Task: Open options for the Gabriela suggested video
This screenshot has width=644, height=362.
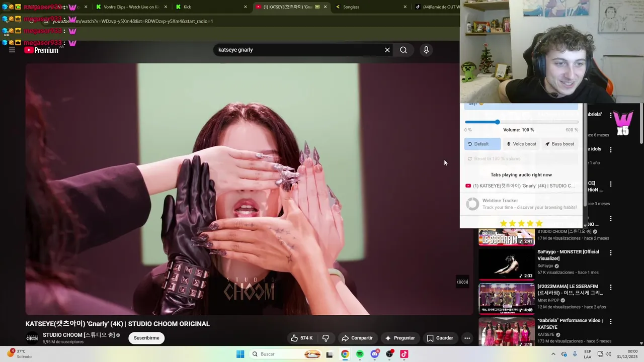Action: (x=611, y=115)
